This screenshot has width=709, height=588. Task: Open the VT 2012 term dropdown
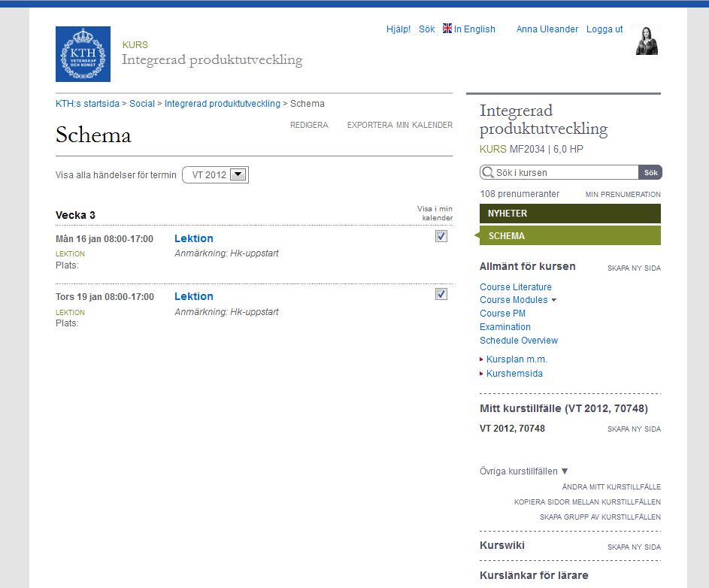pyautogui.click(x=238, y=175)
